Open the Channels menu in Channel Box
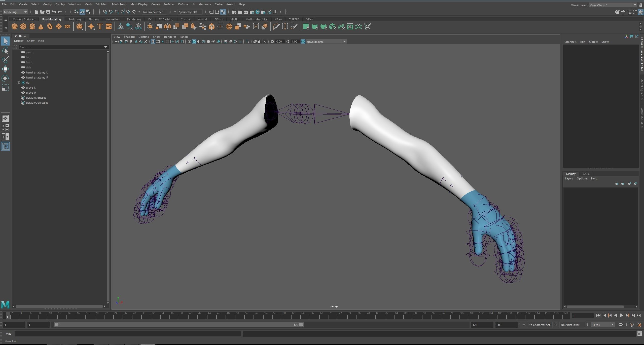This screenshot has width=644, height=345. pos(570,42)
